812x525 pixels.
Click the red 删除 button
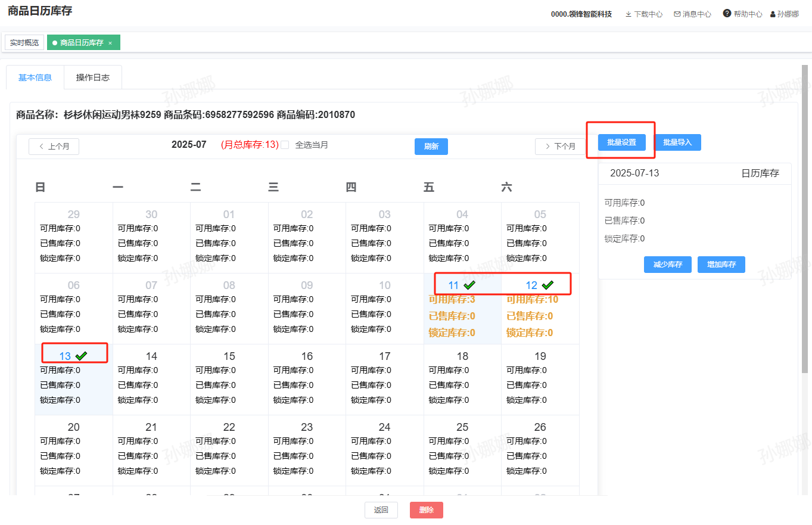coord(426,510)
